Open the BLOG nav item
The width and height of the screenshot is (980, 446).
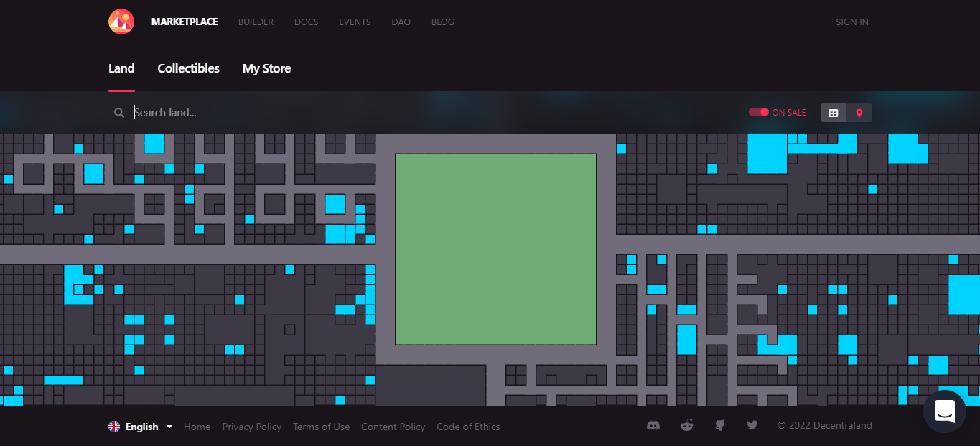(x=442, y=22)
